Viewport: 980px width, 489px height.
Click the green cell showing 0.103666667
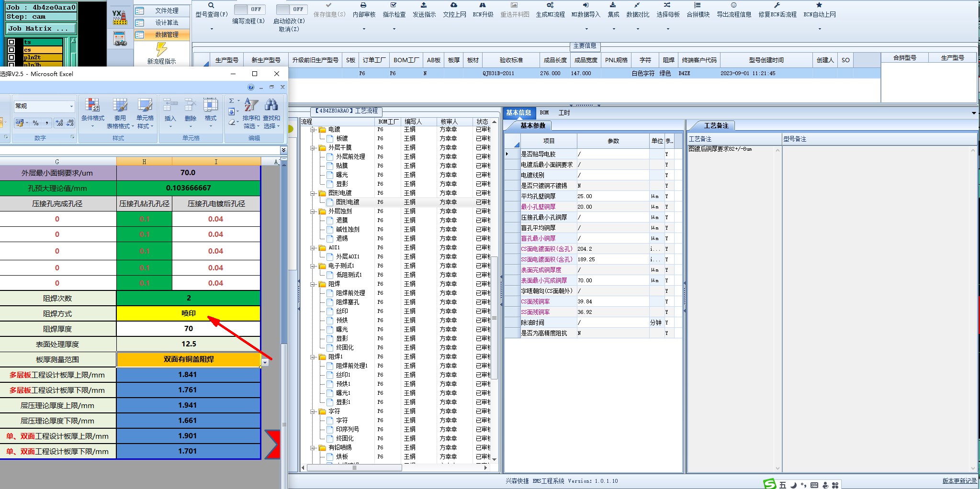(x=188, y=188)
